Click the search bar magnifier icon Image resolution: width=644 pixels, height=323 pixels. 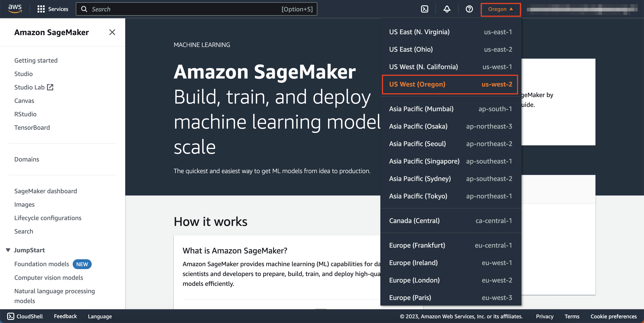(x=84, y=9)
